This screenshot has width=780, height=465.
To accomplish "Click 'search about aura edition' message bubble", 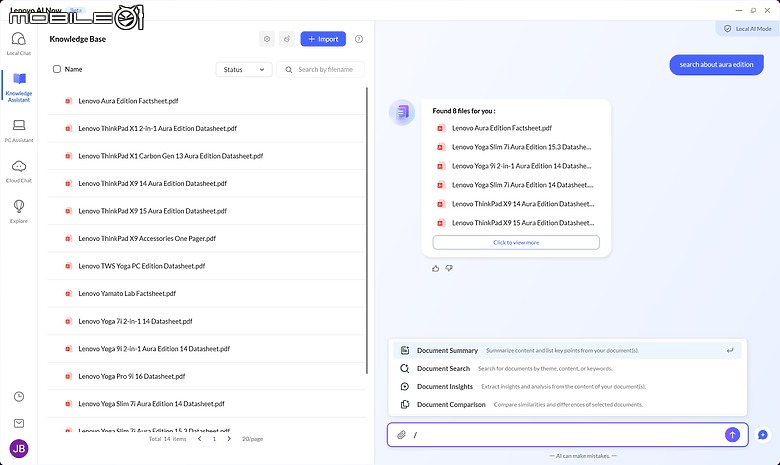I will (x=716, y=65).
